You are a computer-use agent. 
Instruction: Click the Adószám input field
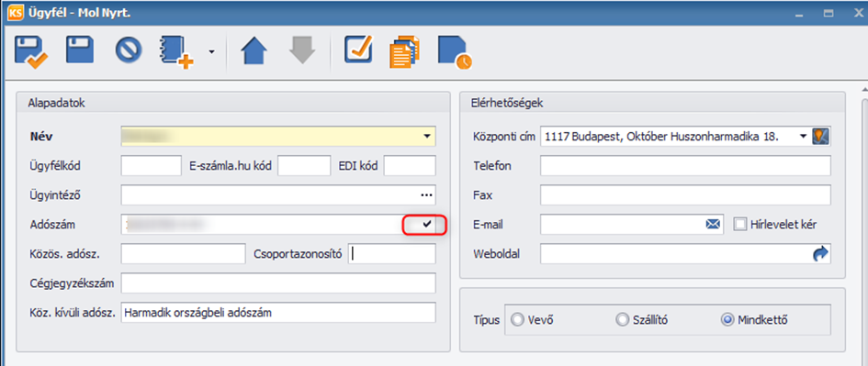278,225
